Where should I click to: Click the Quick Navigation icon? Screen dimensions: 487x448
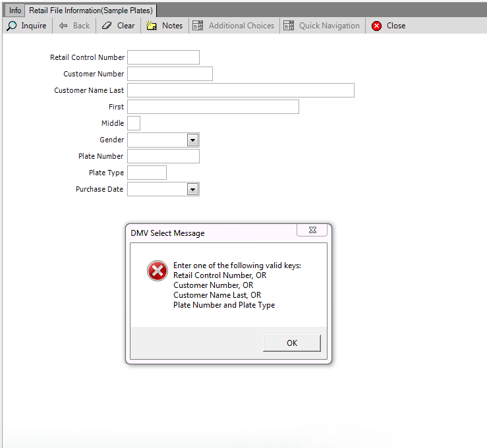(x=288, y=26)
